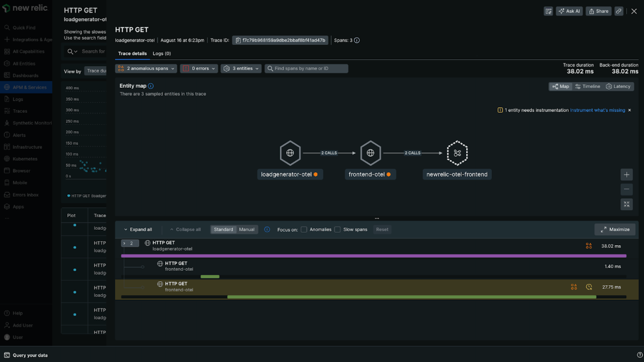Copy the Trace ID f7c79b968159...
The image size is (644, 362).
(280, 40)
